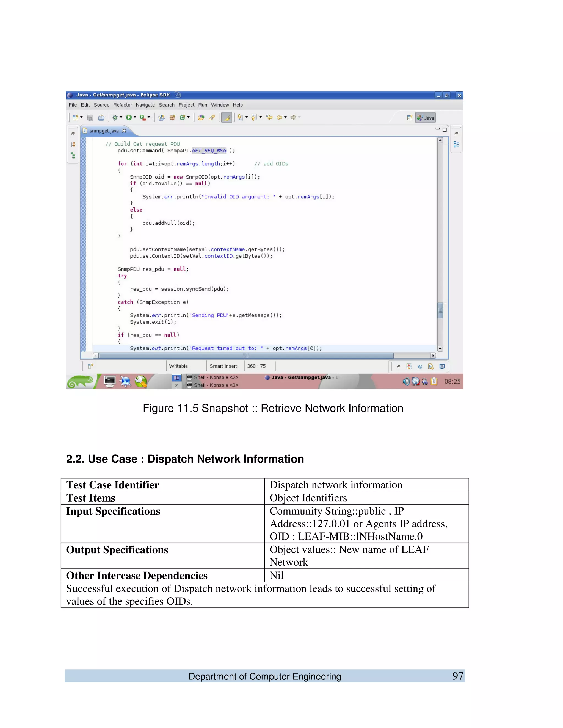Open the Console view icon in bottom bar

pyautogui.click(x=442, y=367)
